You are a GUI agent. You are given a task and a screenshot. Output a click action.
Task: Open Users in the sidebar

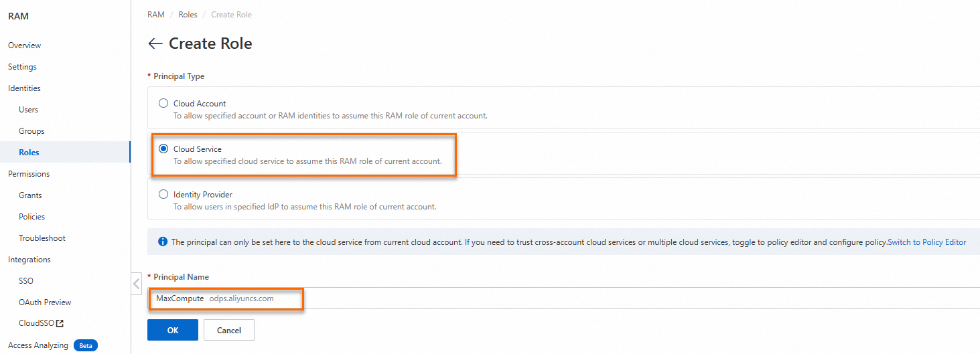coord(29,110)
